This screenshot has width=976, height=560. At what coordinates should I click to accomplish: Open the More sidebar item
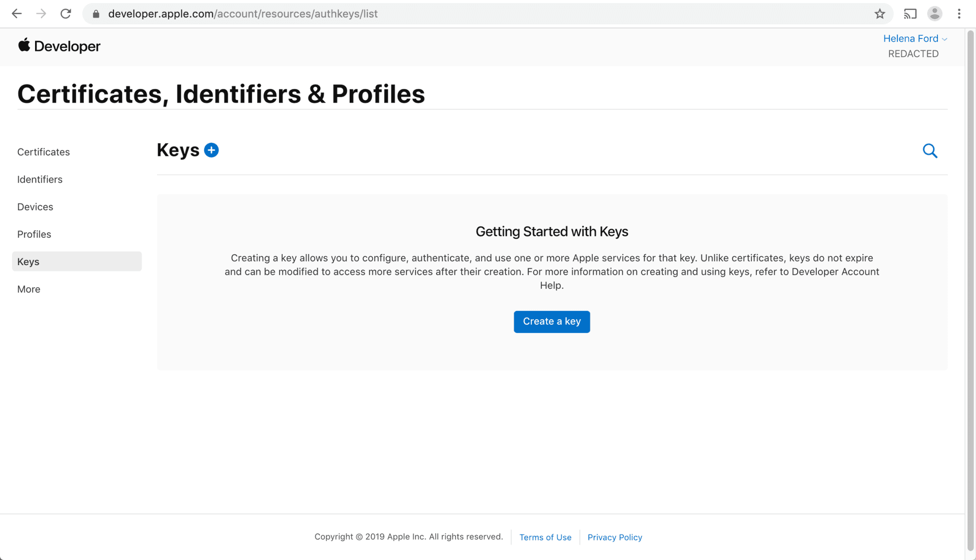point(28,289)
